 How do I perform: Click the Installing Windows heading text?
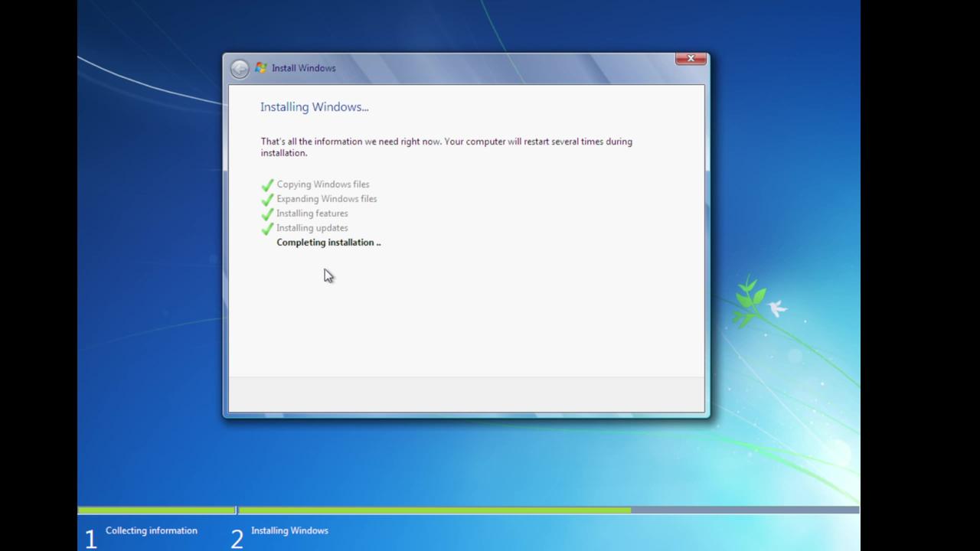314,106
